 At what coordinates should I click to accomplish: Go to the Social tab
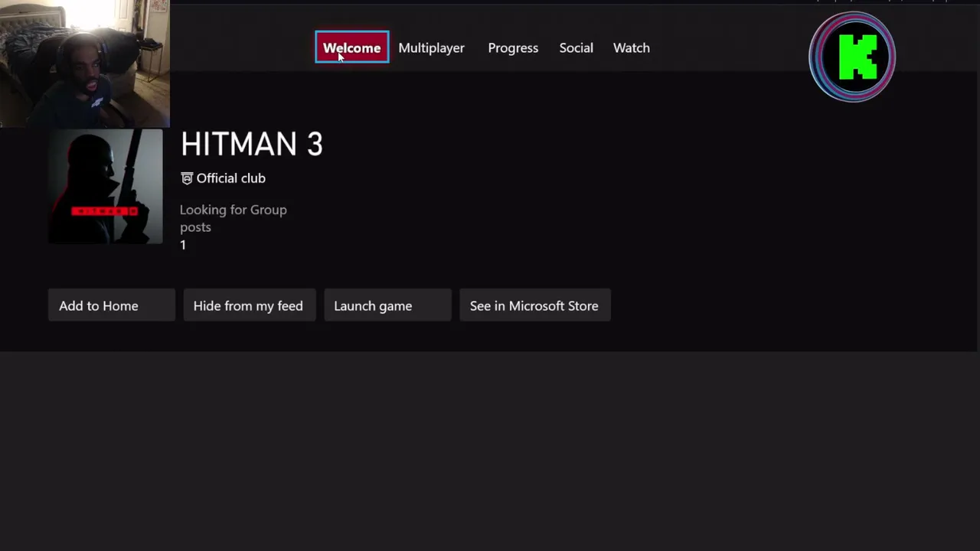(576, 47)
